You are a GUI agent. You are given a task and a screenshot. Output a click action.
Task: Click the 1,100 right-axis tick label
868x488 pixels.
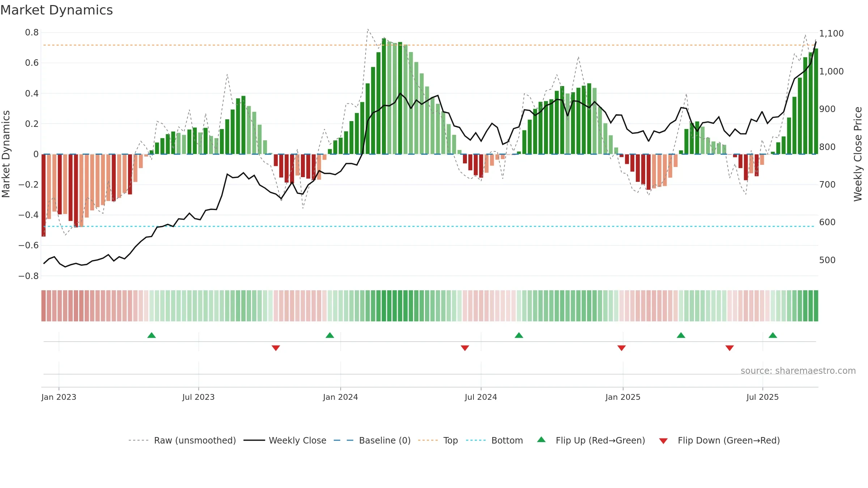[x=831, y=33]
